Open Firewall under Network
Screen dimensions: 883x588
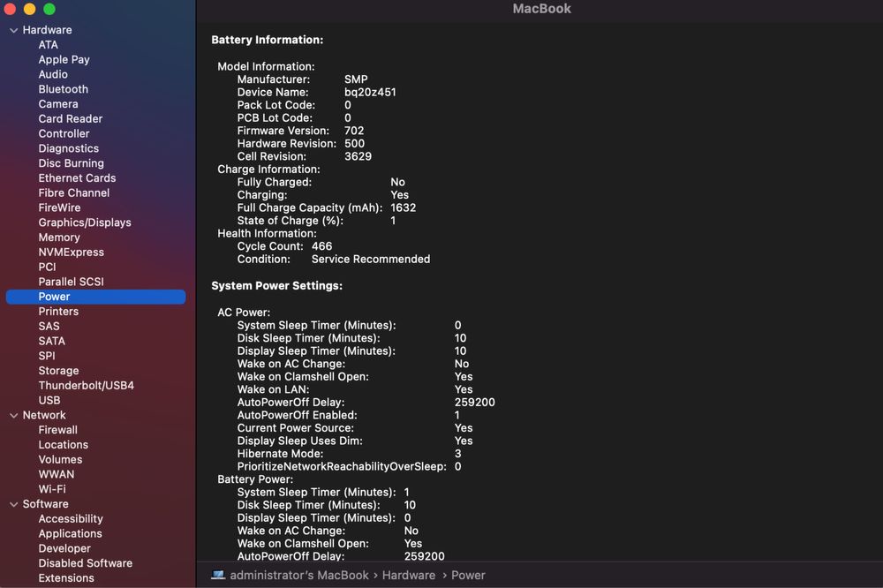(x=58, y=430)
